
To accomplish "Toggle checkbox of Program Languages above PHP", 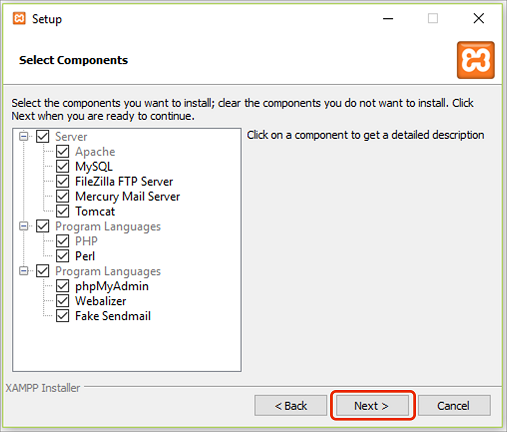I will (43, 226).
